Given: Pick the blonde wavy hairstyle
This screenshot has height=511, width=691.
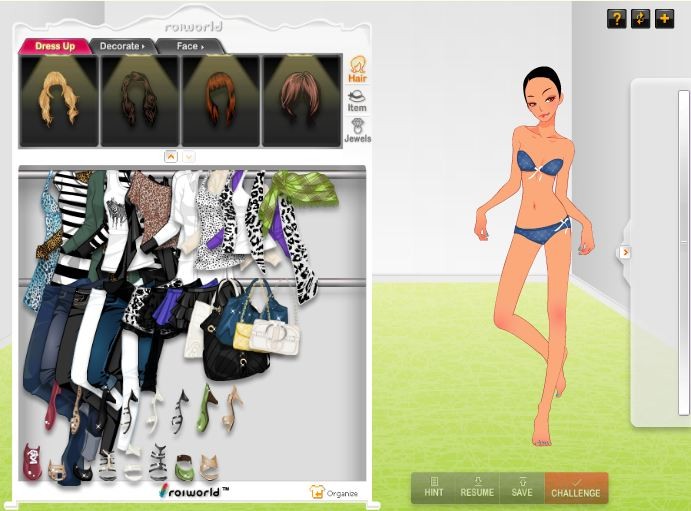Looking at the screenshot, I should [59, 100].
